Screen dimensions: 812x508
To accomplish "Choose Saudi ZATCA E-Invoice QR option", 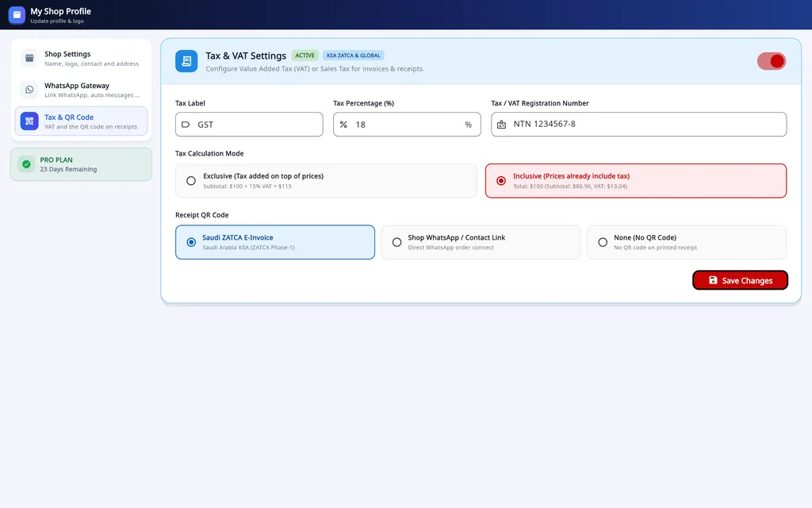I will point(275,242).
